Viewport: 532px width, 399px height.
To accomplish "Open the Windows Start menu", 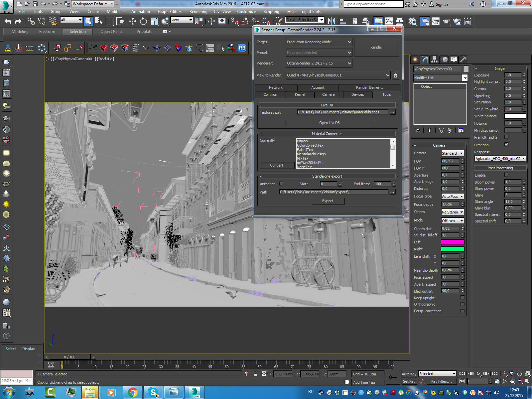I will (x=8, y=392).
